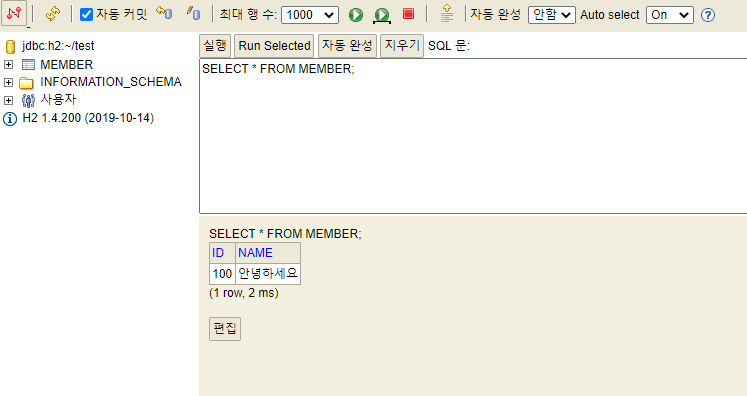Click the cell with value 100

222,274
